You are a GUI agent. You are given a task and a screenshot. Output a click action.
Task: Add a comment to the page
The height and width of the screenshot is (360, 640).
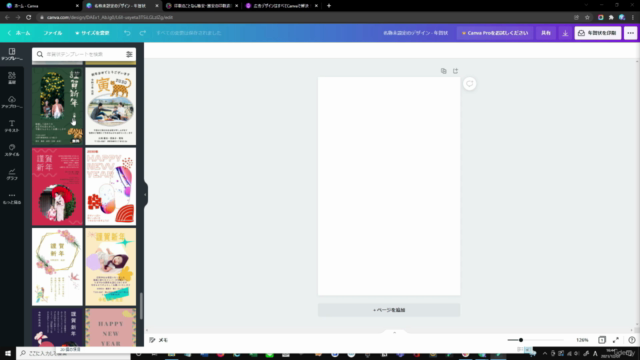pyautogui.click(x=469, y=84)
